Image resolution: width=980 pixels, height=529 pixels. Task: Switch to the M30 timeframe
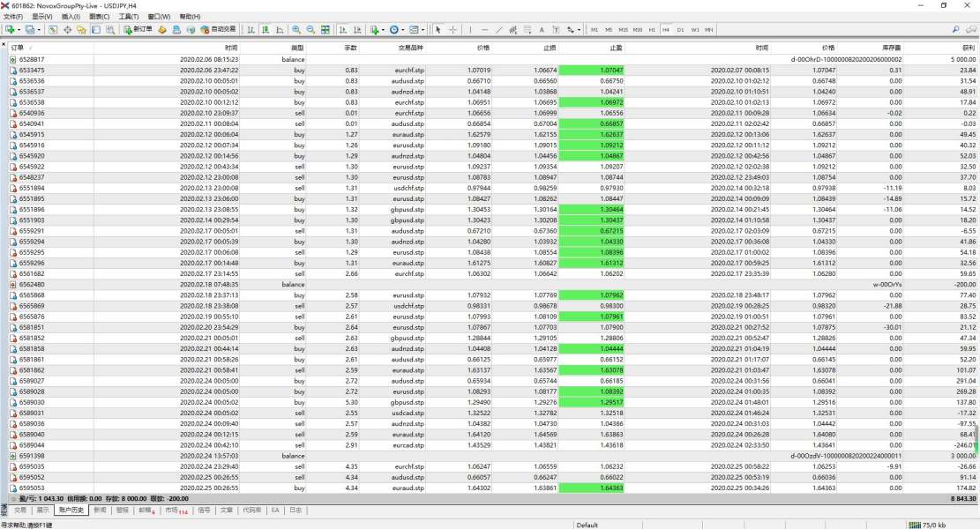638,29
